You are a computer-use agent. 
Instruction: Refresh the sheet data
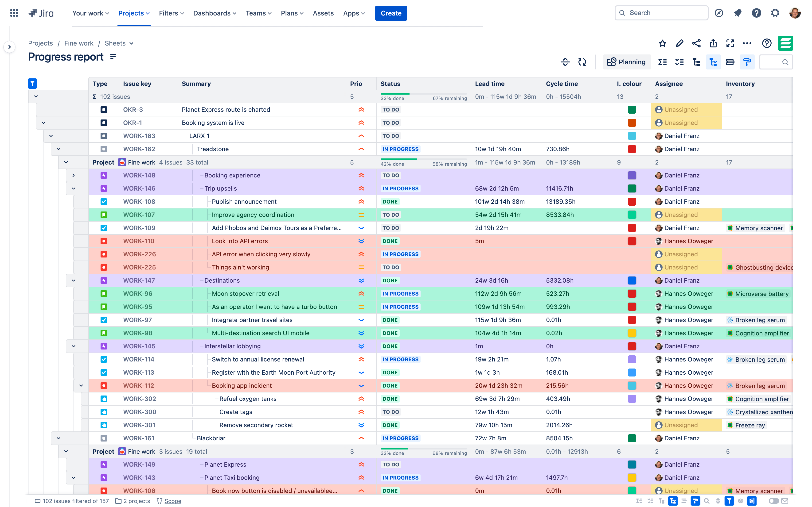point(582,62)
